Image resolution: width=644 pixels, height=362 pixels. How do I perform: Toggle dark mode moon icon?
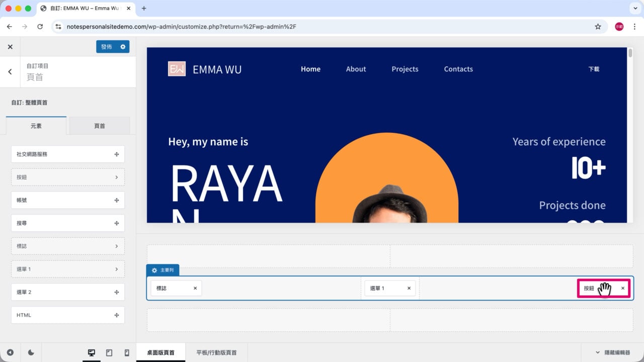coord(31,353)
